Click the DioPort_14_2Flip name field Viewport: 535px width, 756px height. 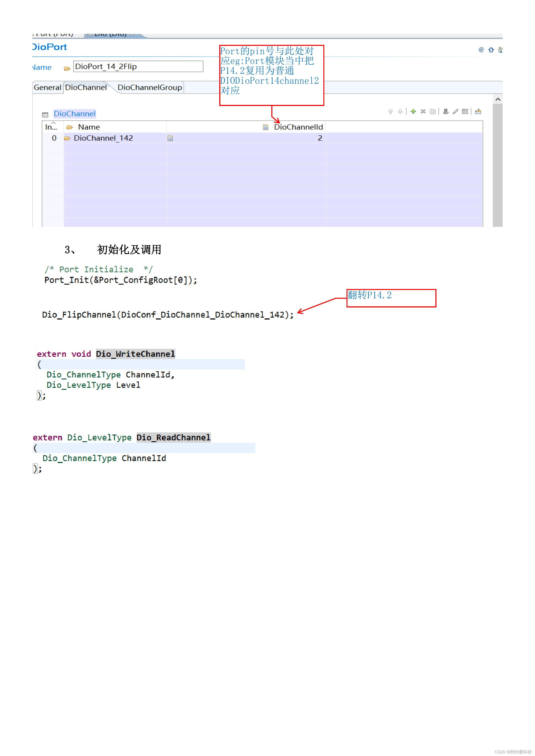pyautogui.click(x=138, y=67)
